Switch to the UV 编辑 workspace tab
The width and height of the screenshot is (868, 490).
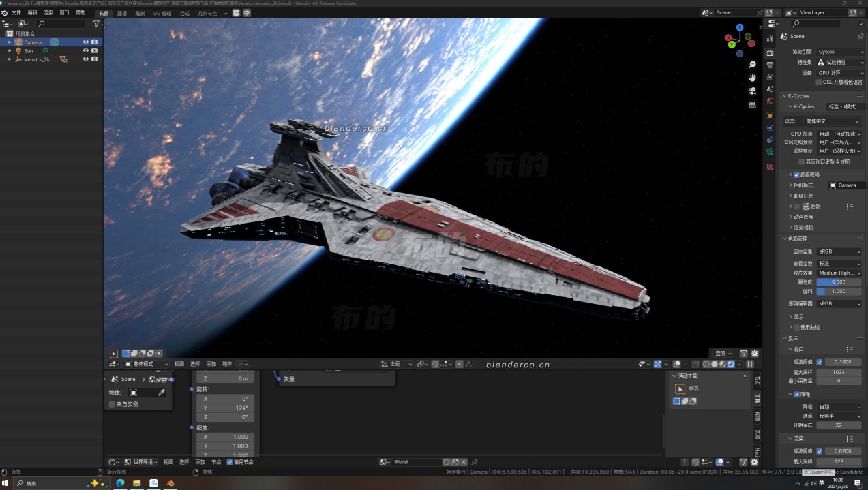point(162,13)
